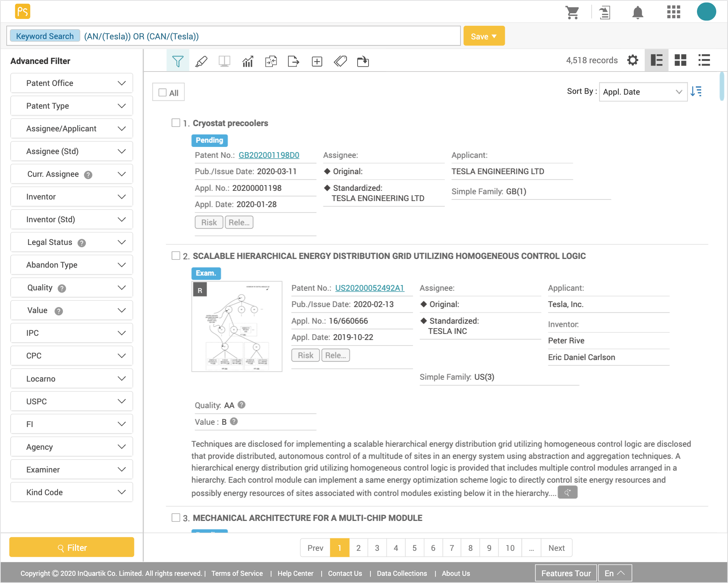Open the En language selector
Image resolution: width=728 pixels, height=583 pixels.
[x=615, y=573]
